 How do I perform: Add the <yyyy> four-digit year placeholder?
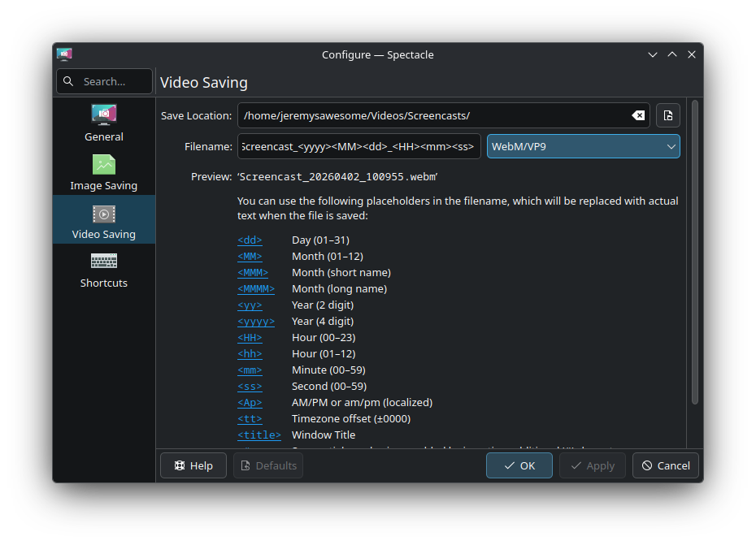(x=254, y=322)
